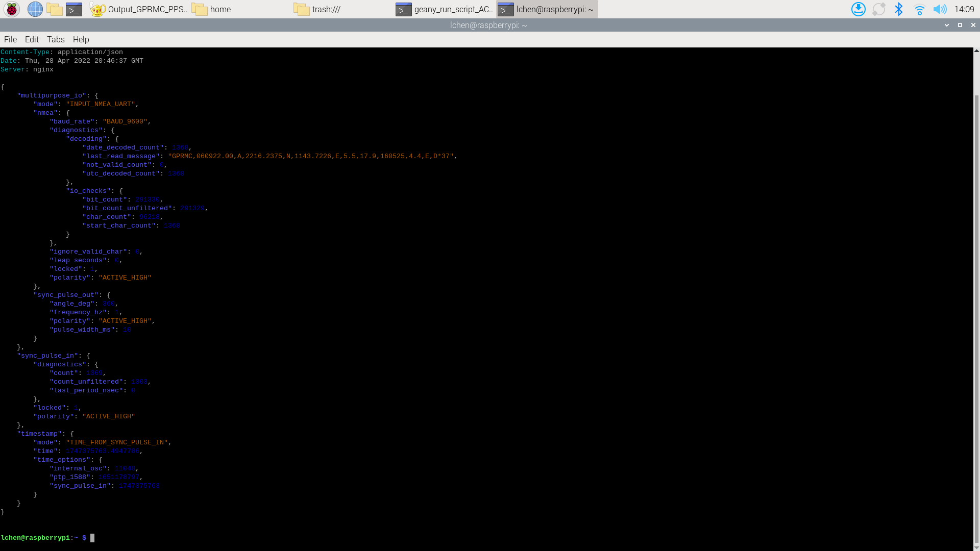The image size is (980, 551).
Task: Open the File menu
Action: pyautogui.click(x=10, y=39)
